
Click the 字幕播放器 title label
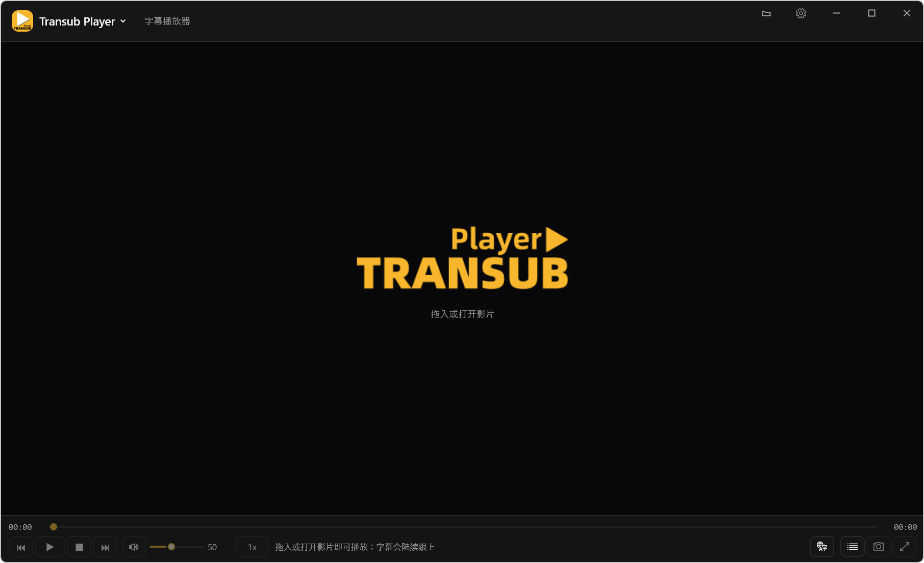point(167,21)
